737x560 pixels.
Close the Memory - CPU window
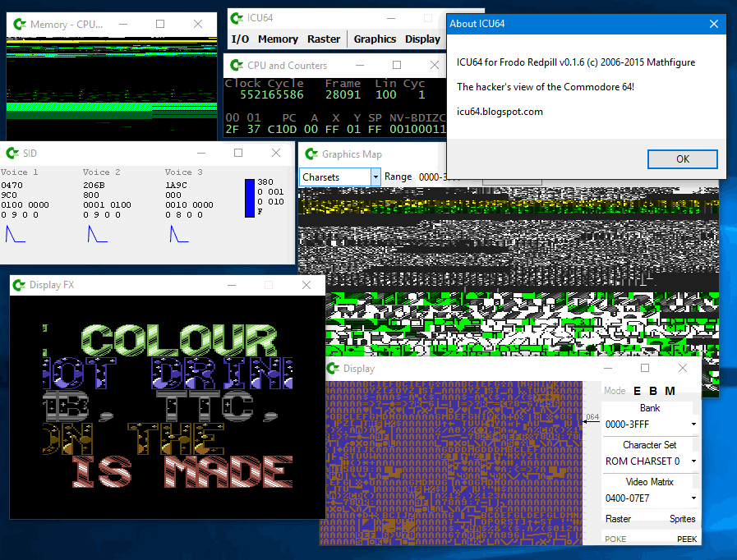tap(198, 24)
